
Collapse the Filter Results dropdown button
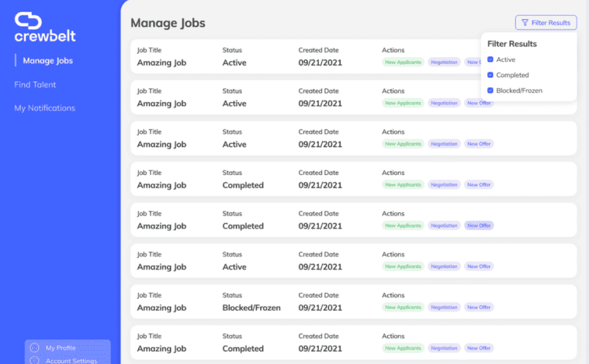pos(546,23)
